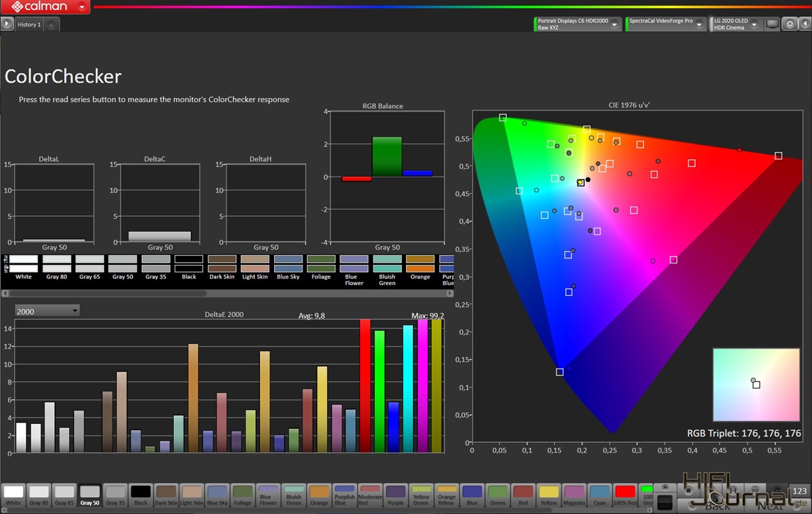This screenshot has width=812, height=514.
Task: Choose the White pattern in bottom bar
Action: click(x=14, y=495)
